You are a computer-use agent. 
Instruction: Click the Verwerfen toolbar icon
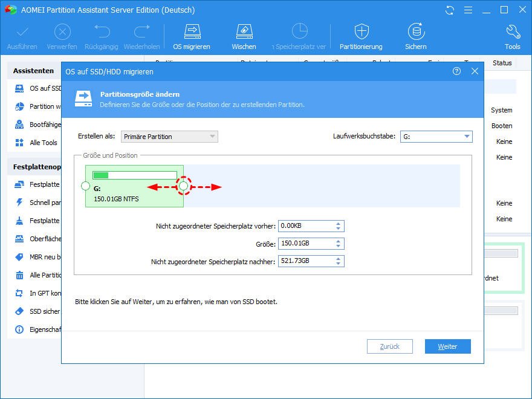coord(62,32)
